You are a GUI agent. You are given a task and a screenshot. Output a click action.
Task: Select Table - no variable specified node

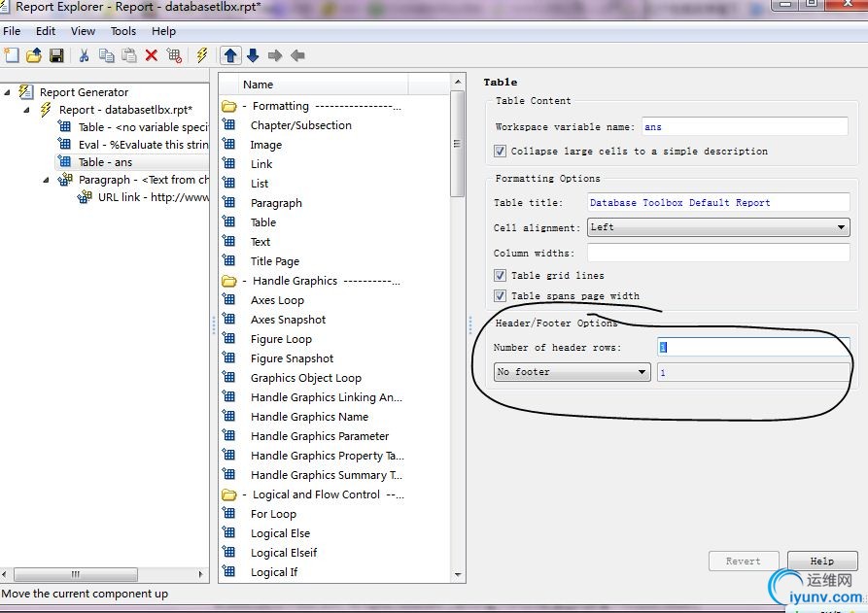click(x=143, y=127)
